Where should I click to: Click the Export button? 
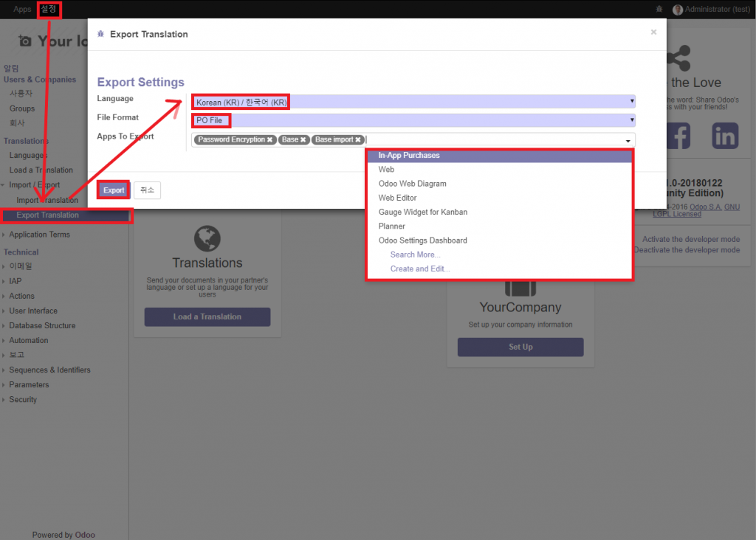(114, 190)
